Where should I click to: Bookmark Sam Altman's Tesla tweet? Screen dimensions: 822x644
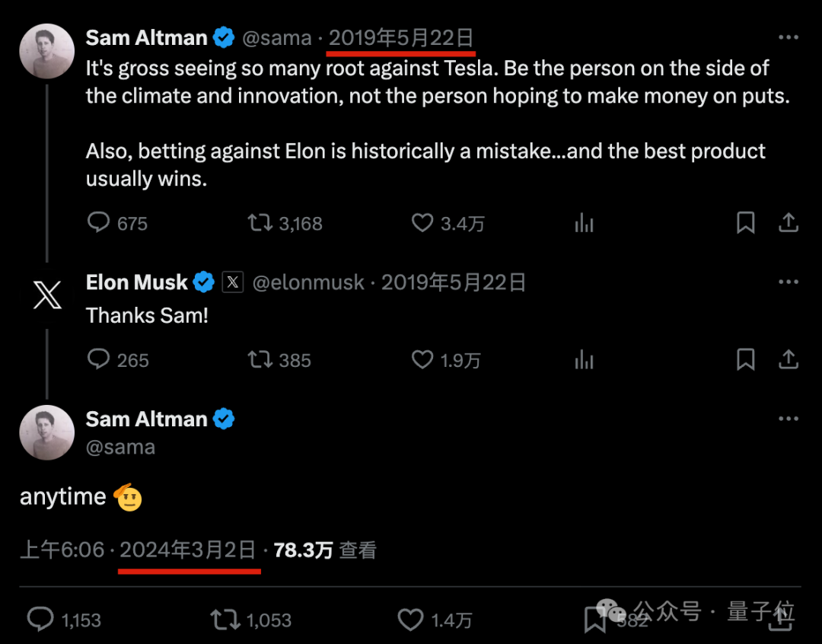tap(746, 222)
